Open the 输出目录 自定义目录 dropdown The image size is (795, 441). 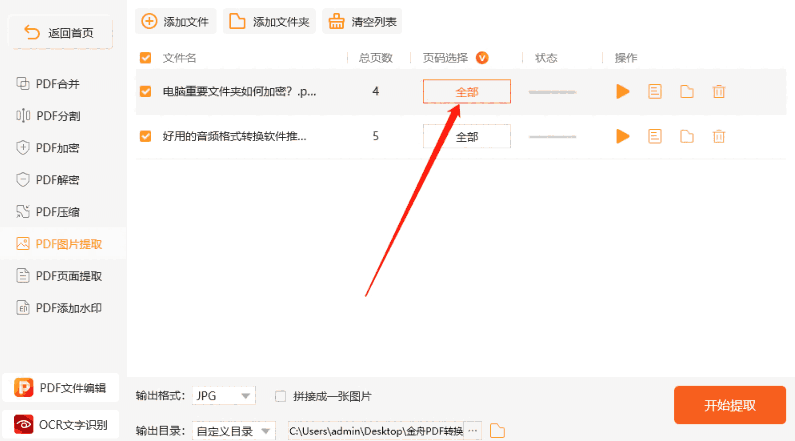point(234,431)
